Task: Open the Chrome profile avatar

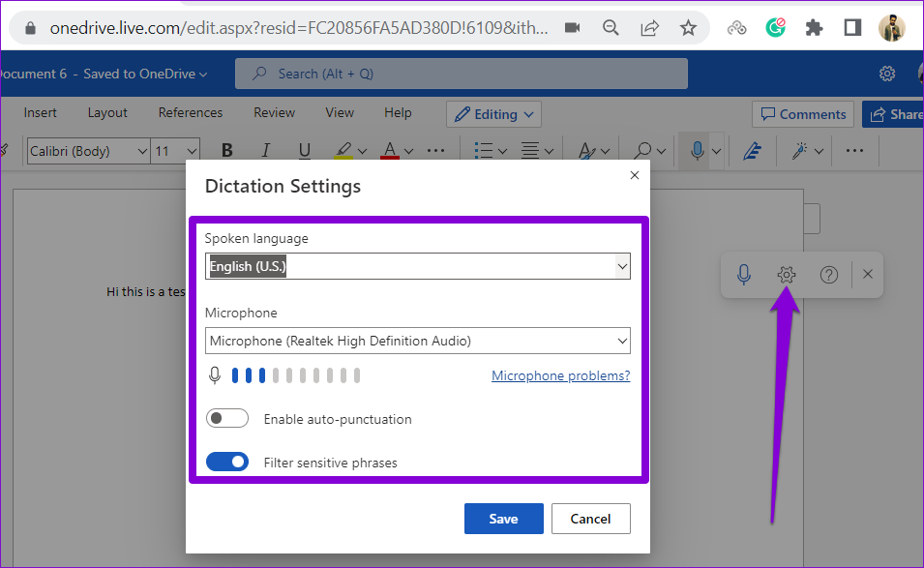Action: tap(892, 28)
